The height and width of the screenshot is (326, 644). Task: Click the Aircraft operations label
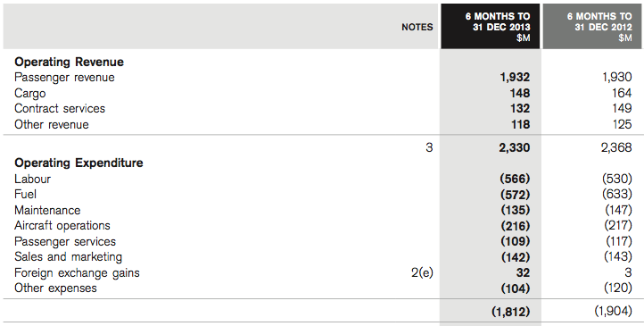point(62,226)
